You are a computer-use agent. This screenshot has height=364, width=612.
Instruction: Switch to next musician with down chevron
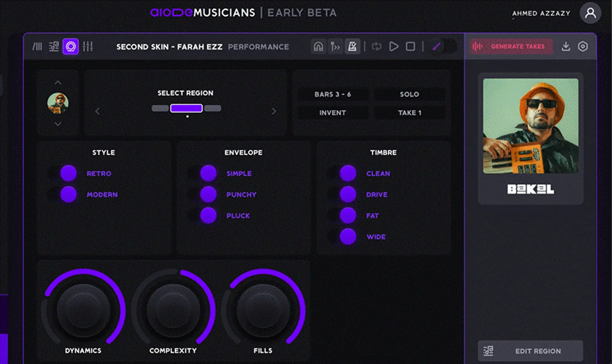click(58, 124)
